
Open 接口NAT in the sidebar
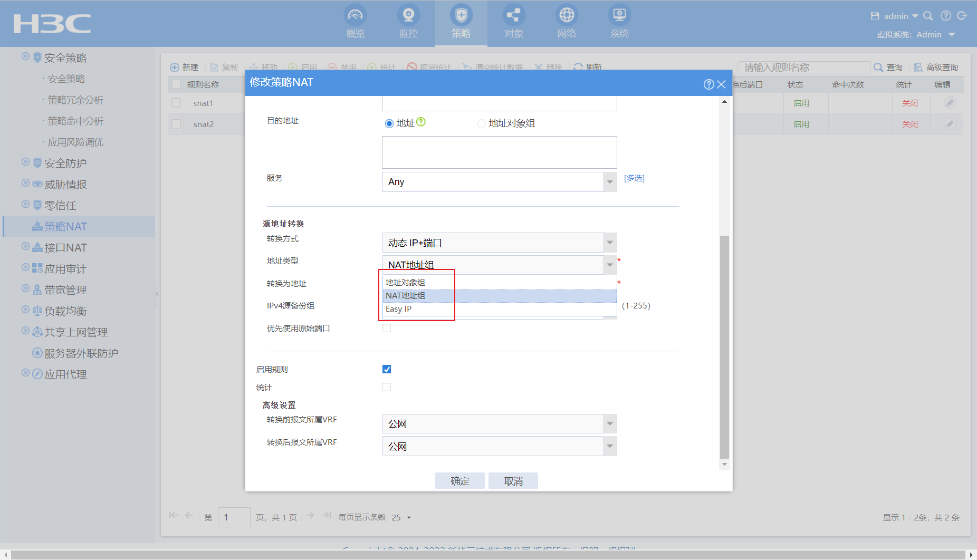tap(65, 247)
